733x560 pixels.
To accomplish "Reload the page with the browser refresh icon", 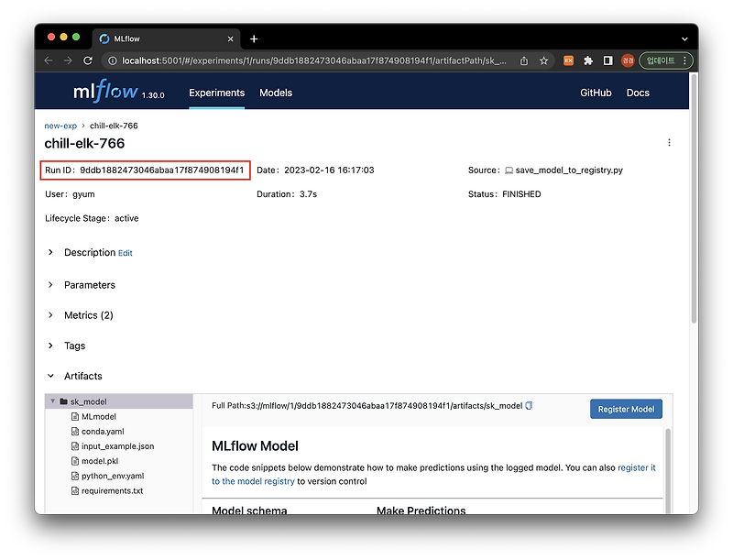I will point(87,60).
